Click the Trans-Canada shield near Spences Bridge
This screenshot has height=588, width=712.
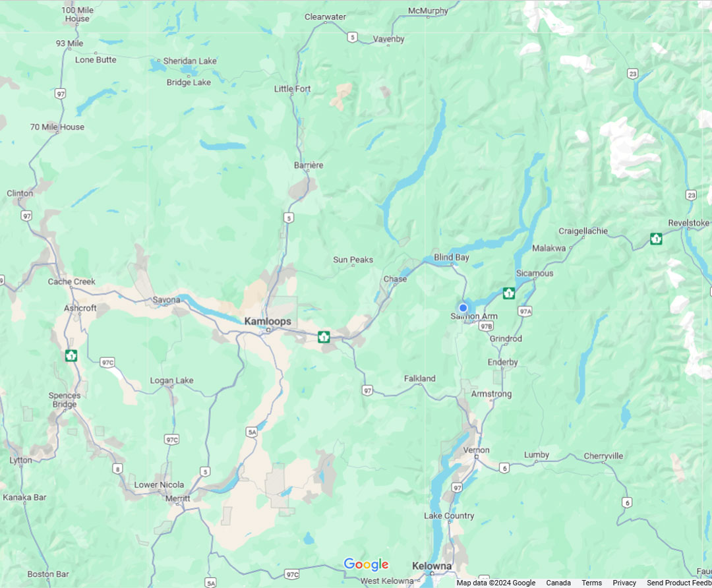coord(71,355)
